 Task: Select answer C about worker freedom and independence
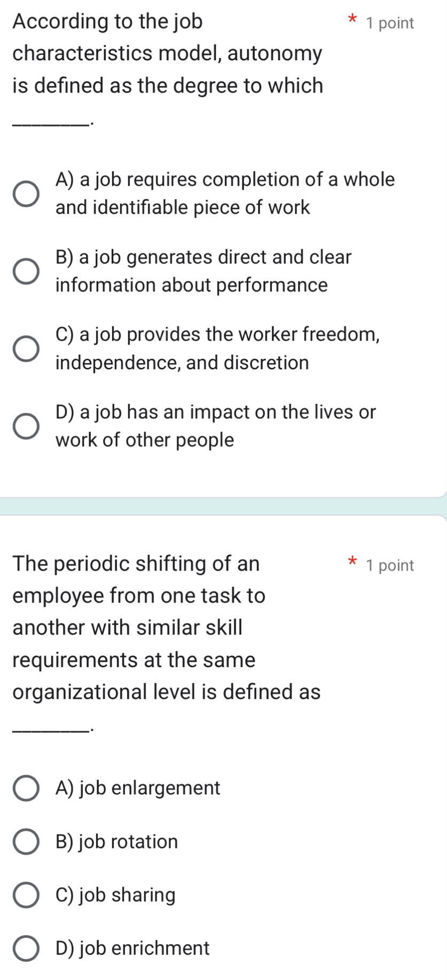click(25, 348)
